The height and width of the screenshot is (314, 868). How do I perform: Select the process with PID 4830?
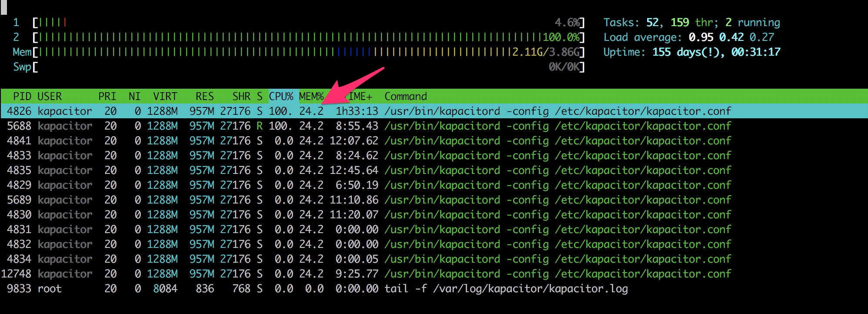pyautogui.click(x=434, y=214)
